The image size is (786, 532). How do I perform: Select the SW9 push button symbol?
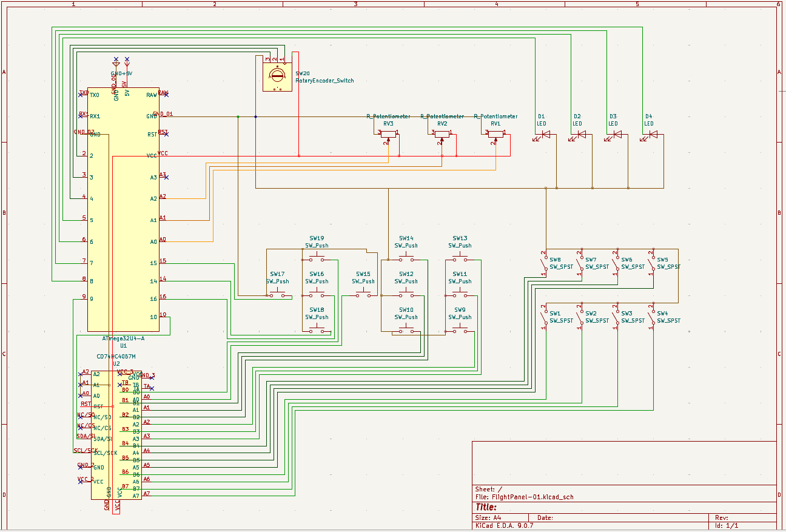pyautogui.click(x=460, y=329)
